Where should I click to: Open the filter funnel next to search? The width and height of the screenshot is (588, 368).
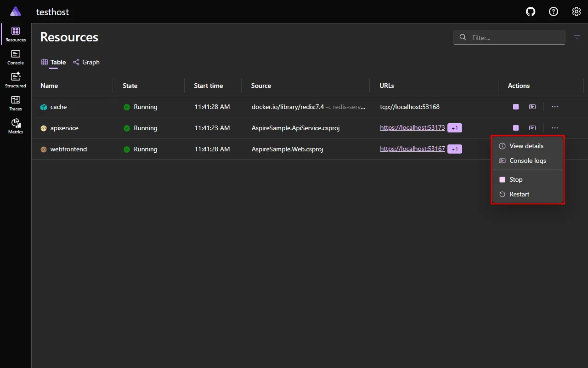pos(577,37)
